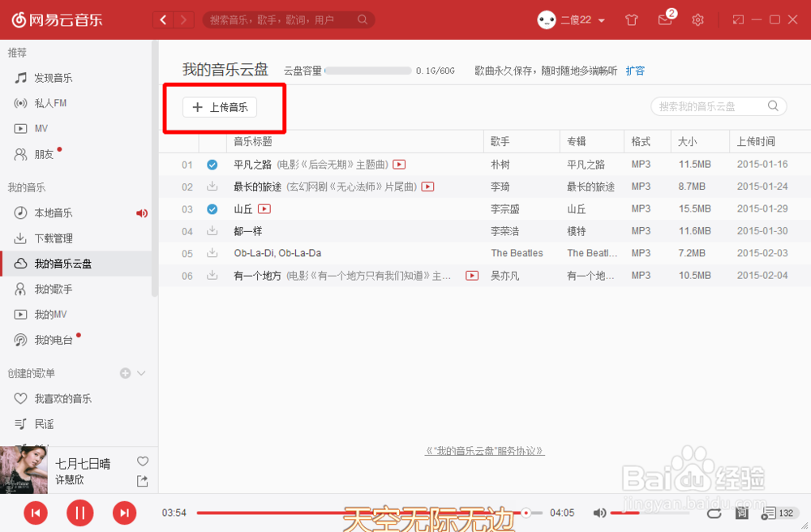Click artist 朴树

[500, 165]
